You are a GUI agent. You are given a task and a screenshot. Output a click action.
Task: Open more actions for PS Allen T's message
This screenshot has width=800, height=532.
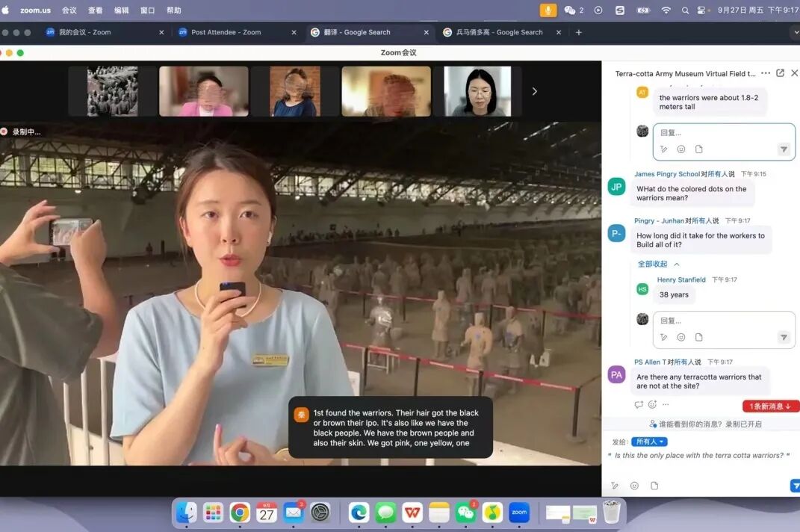(666, 404)
